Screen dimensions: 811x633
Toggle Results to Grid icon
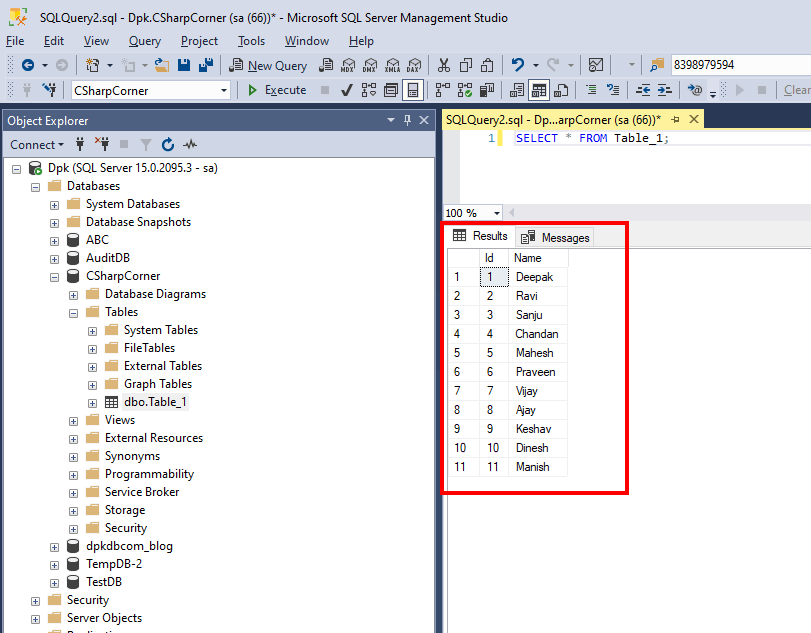click(538, 91)
